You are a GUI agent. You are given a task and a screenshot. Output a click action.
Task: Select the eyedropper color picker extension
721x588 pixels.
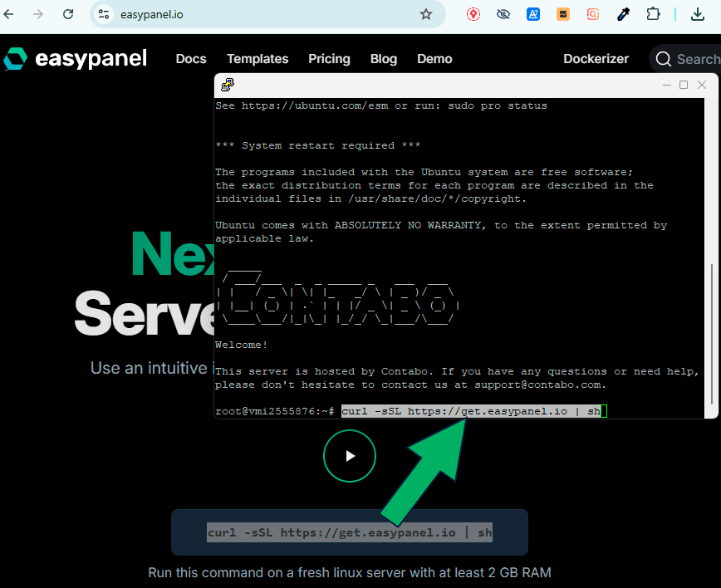click(x=623, y=14)
